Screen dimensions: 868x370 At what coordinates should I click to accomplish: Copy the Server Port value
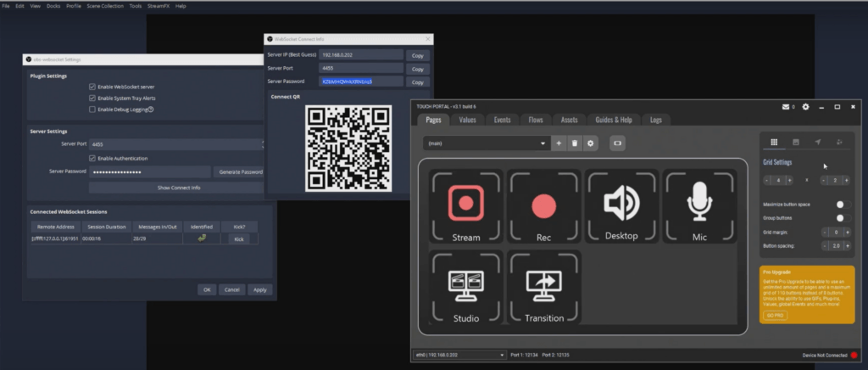point(417,70)
